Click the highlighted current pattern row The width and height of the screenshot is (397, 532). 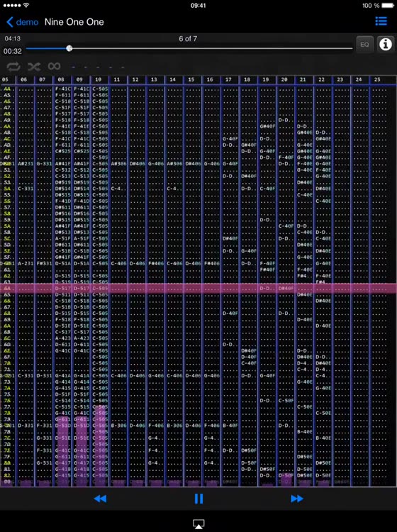(198, 289)
